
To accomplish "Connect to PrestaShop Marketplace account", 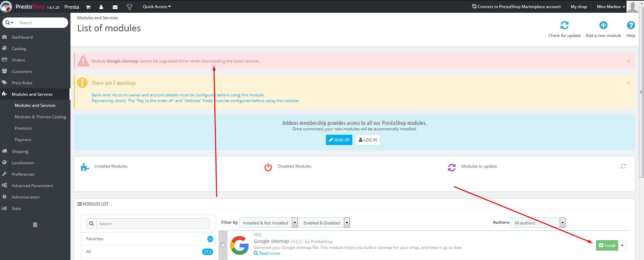I will pyautogui.click(x=516, y=7).
